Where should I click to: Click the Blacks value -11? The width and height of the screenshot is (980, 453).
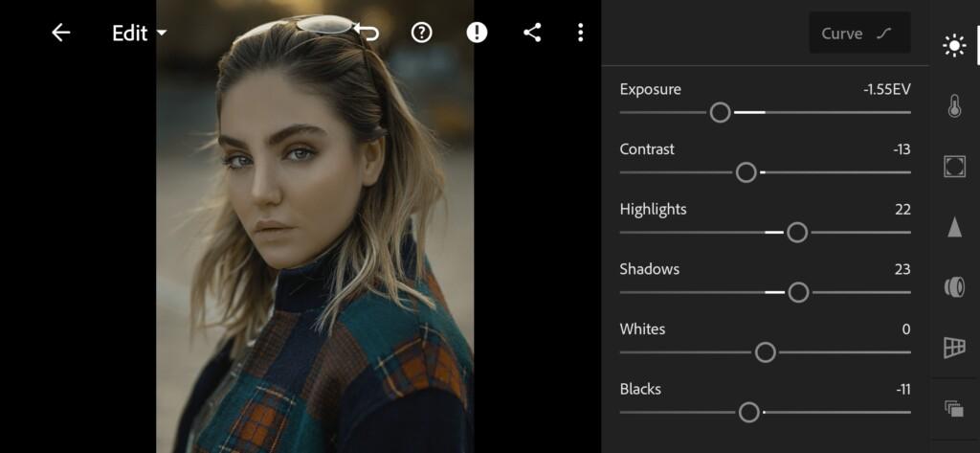pos(903,390)
